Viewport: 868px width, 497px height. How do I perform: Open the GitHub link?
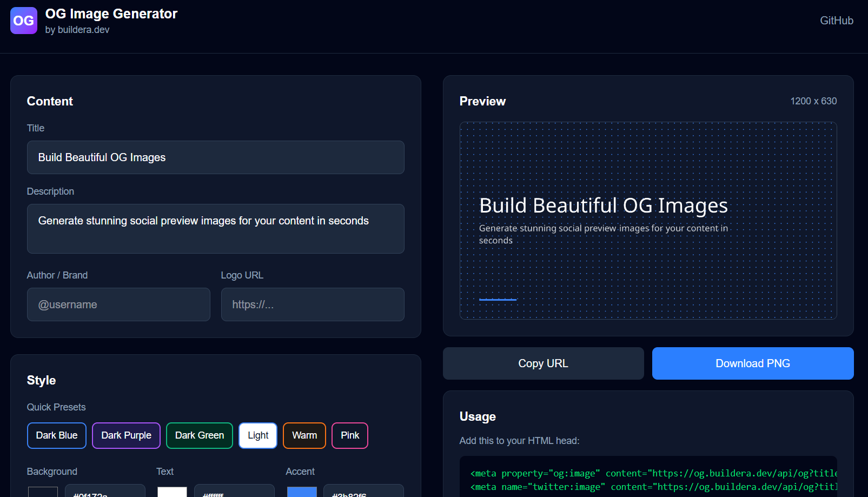[836, 21]
